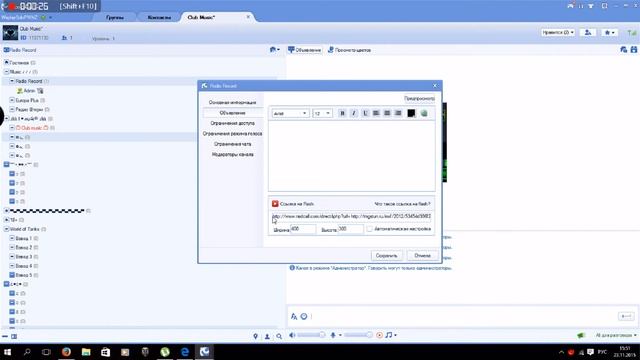Open the star favorites dropdown in header
The image size is (640, 360).
pyautogui.click(x=609, y=32)
